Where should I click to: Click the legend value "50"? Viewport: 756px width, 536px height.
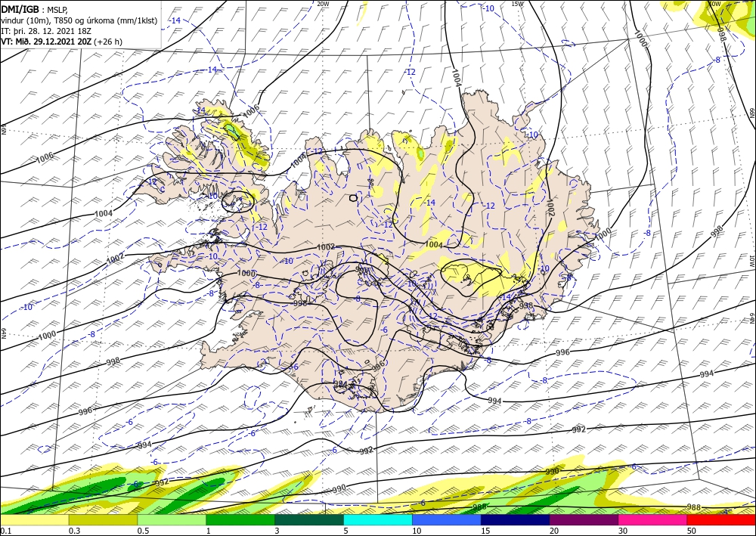pos(692,531)
